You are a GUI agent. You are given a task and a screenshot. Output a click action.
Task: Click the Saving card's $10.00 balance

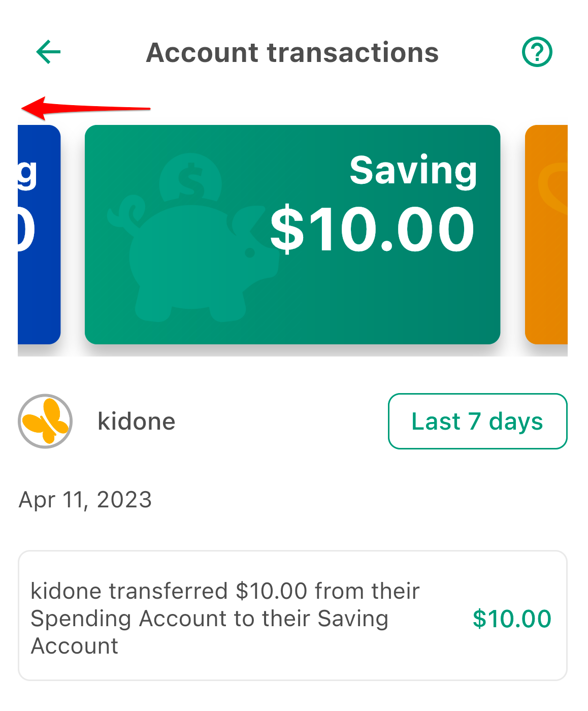[x=372, y=229]
